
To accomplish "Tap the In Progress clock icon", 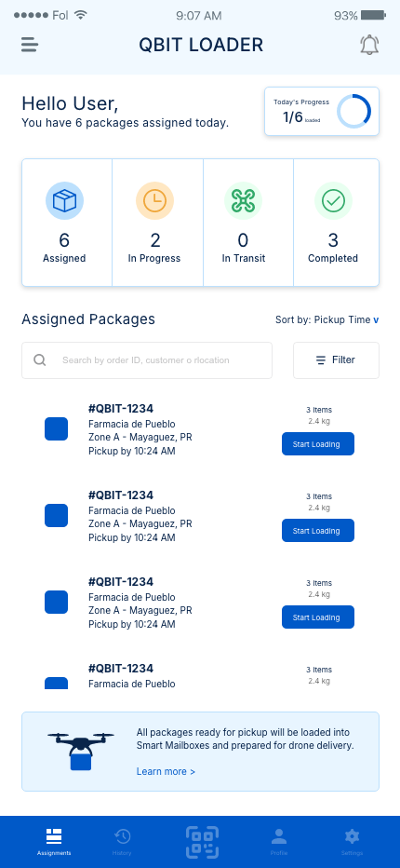I will pos(155,200).
